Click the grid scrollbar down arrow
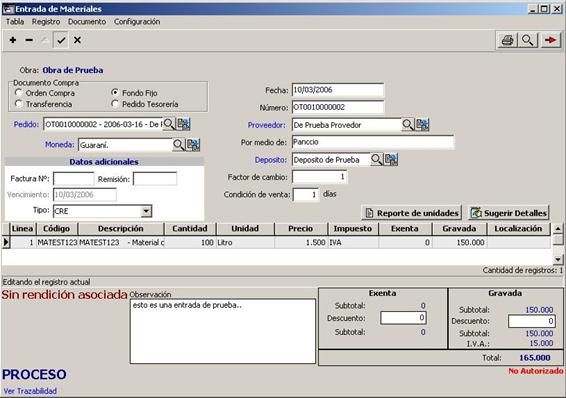 pos(558,259)
